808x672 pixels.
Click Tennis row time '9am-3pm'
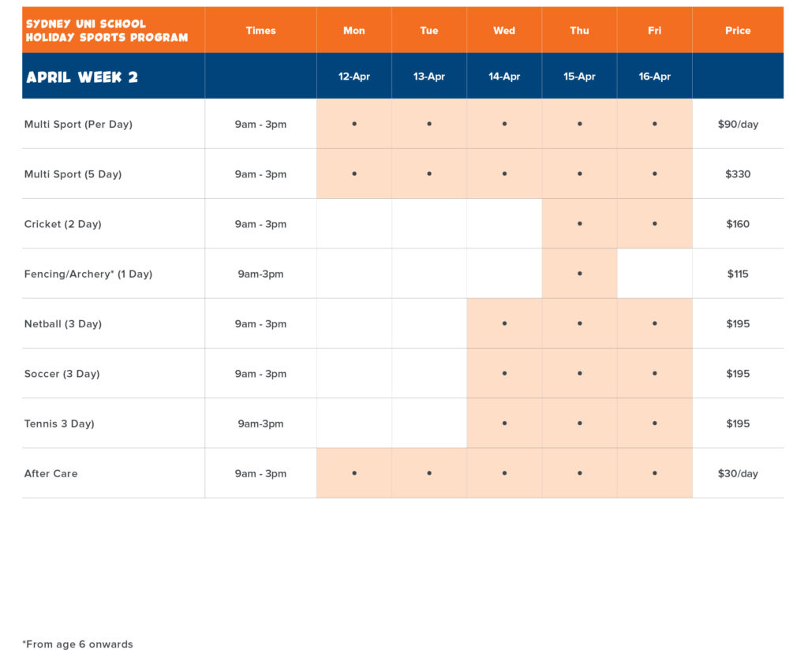(260, 424)
